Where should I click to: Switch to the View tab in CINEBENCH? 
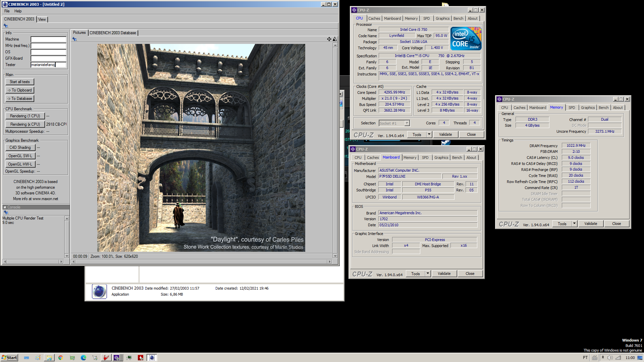pos(42,19)
